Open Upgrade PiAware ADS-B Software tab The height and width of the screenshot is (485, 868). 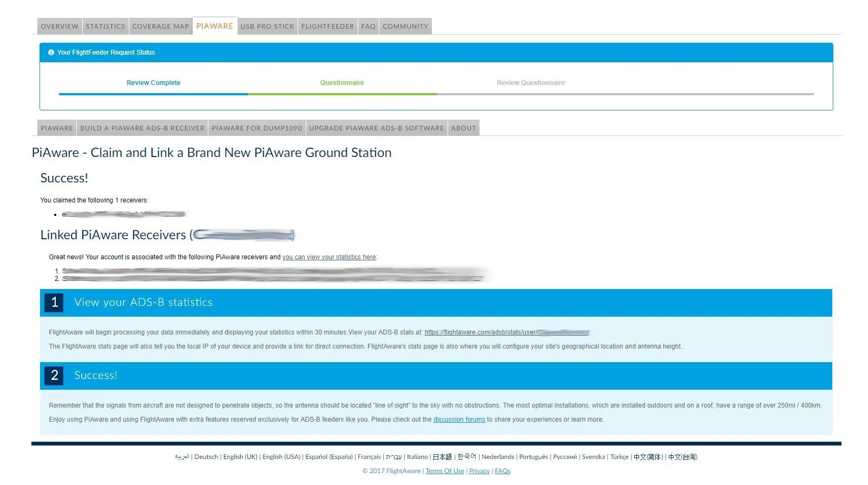[x=377, y=128]
